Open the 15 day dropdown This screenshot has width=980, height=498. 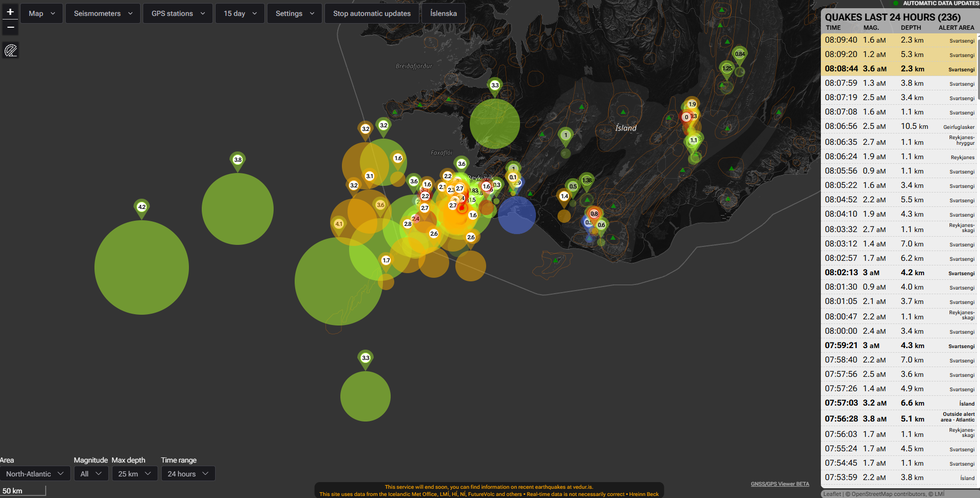240,13
